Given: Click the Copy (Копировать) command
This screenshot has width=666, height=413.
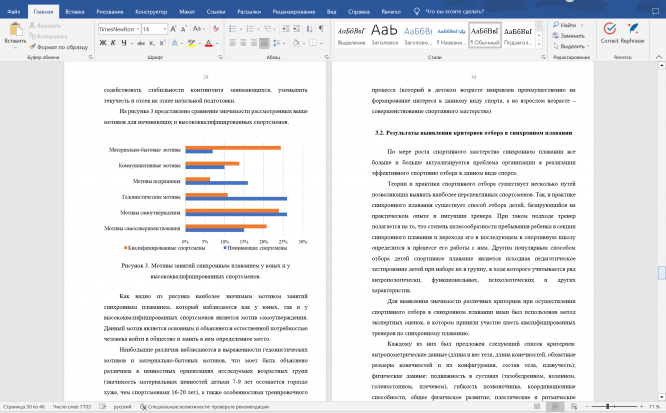Looking at the screenshot, I should pyautogui.click(x=48, y=36).
